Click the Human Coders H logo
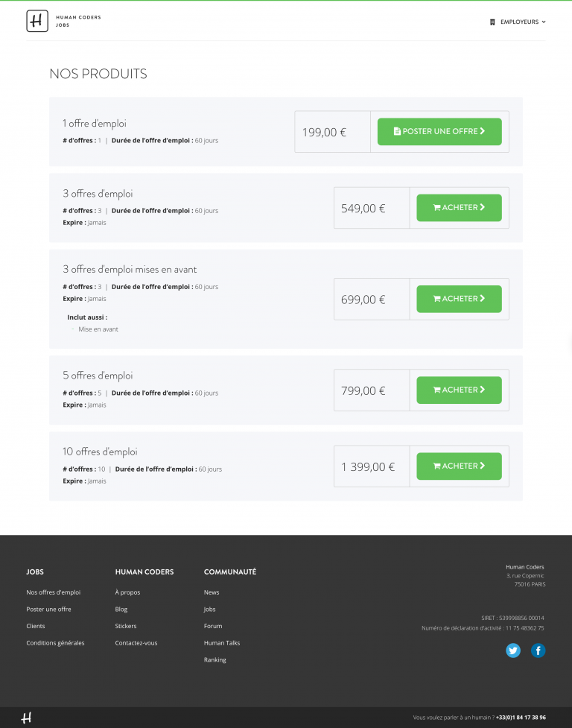Image resolution: width=572 pixels, height=728 pixels. click(x=37, y=21)
